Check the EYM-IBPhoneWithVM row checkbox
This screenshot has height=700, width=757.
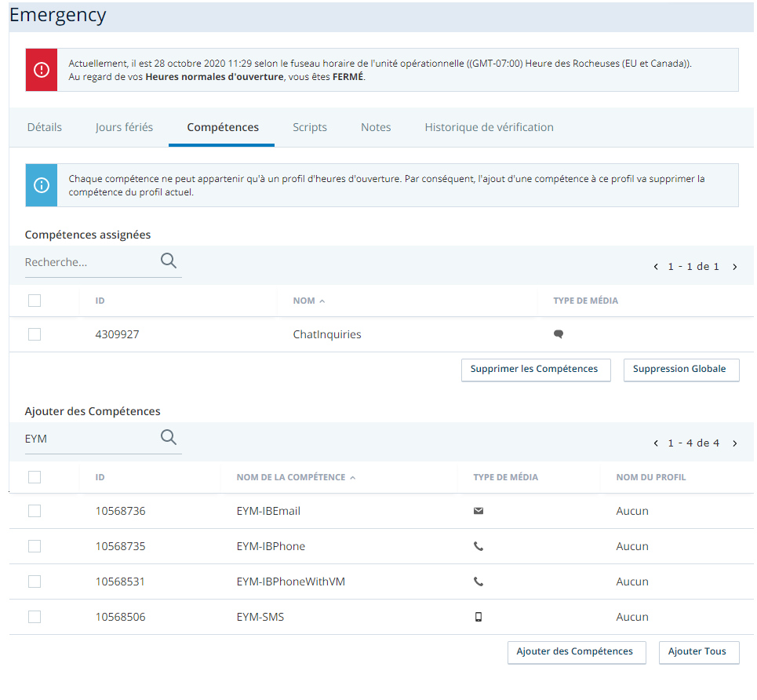(35, 582)
